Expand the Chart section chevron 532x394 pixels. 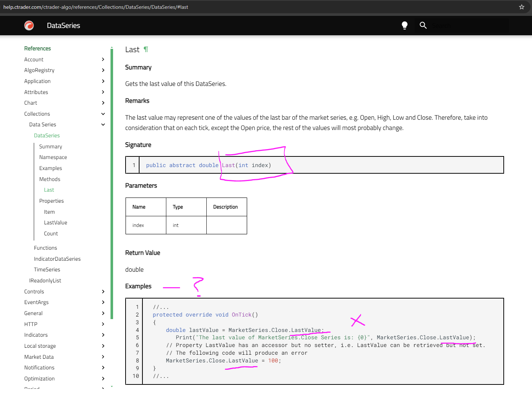tap(103, 103)
